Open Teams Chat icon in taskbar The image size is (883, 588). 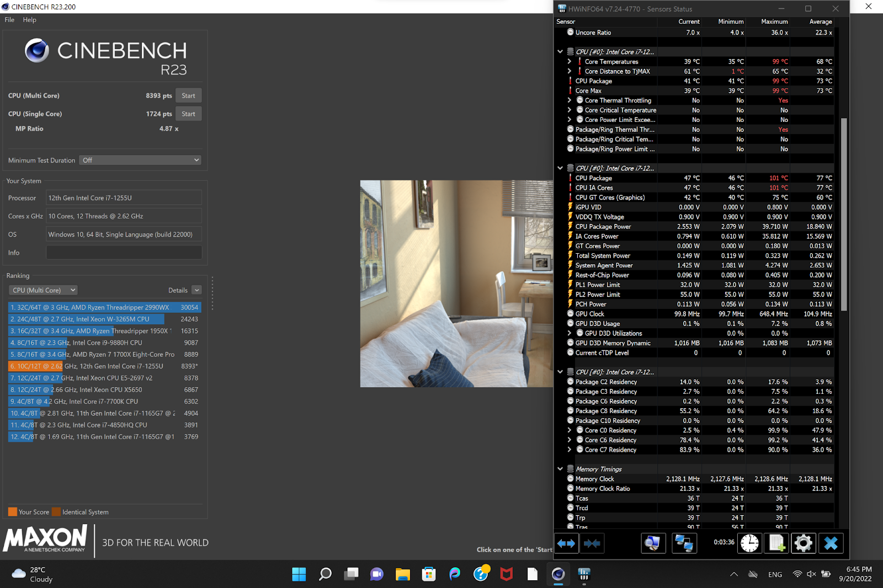pos(377,574)
